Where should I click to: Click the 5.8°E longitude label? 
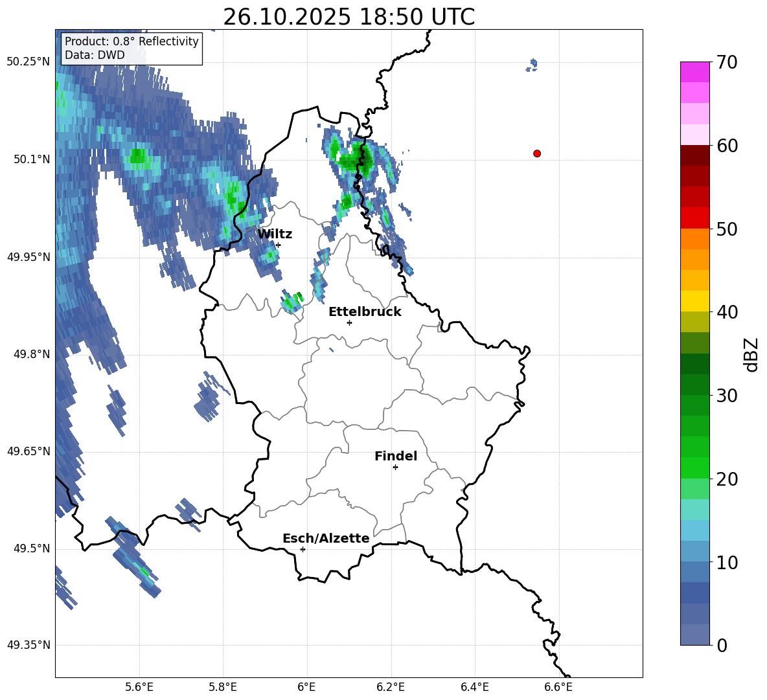point(223,687)
